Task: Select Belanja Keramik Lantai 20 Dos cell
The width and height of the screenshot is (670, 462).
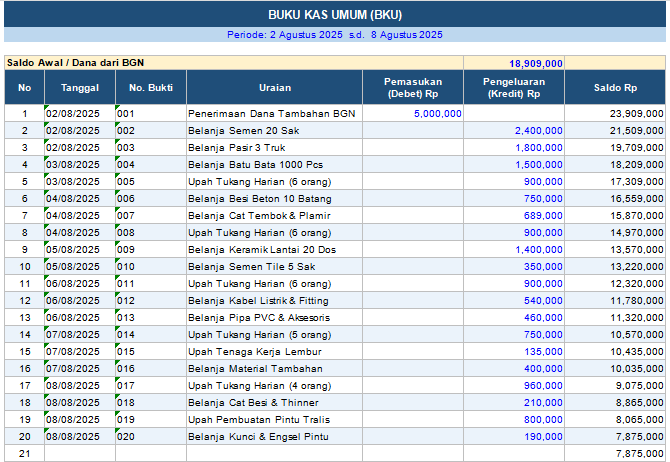Action: (x=274, y=249)
